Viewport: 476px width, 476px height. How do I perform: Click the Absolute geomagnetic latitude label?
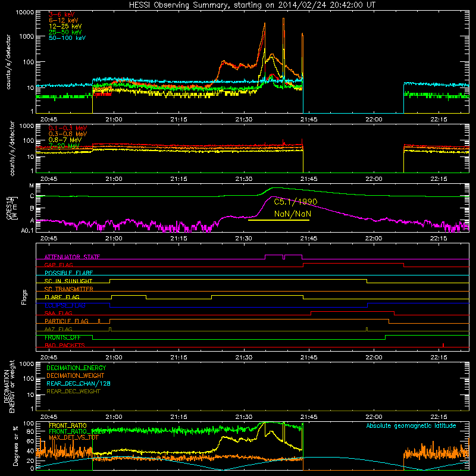coord(411,426)
